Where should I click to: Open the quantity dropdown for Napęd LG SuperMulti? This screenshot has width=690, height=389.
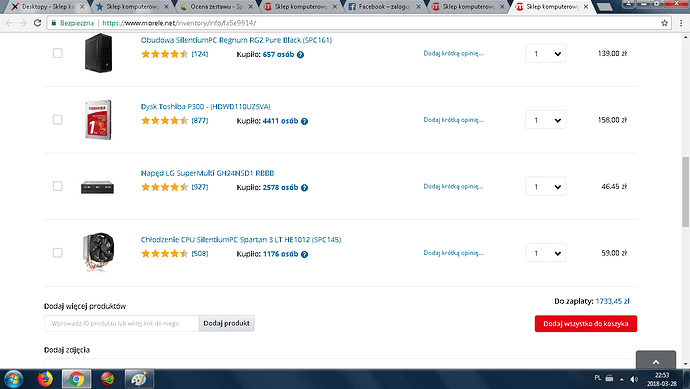546,187
